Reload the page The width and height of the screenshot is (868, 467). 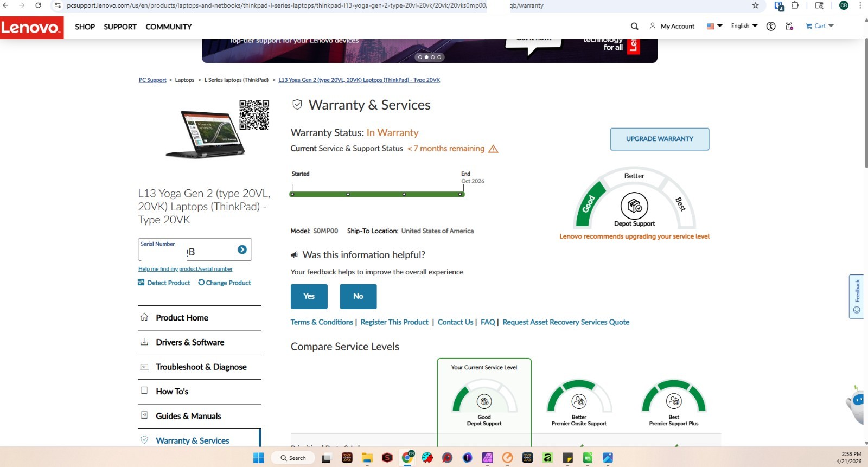pos(38,5)
